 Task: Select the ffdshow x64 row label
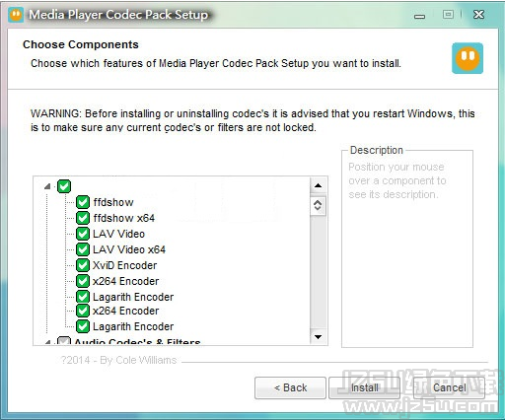[x=124, y=218]
